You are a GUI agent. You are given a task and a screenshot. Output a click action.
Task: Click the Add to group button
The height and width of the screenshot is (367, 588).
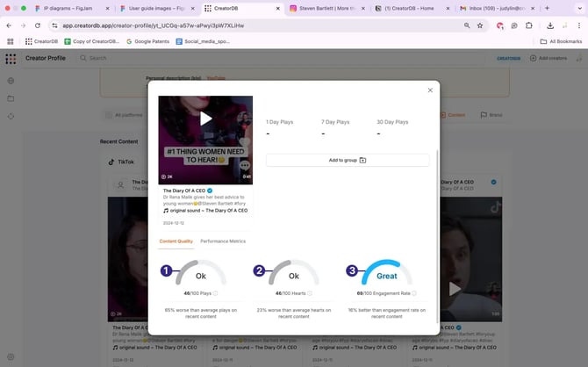[348, 160]
